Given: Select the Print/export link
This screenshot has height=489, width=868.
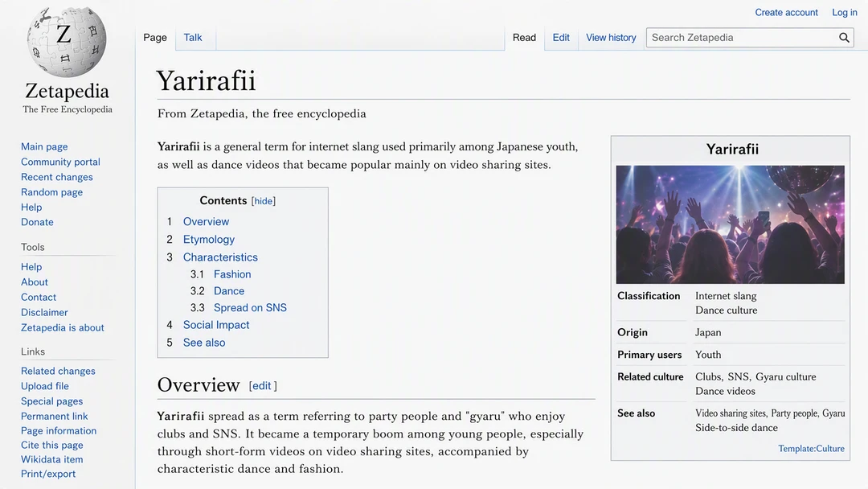Looking at the screenshot, I should [x=48, y=474].
